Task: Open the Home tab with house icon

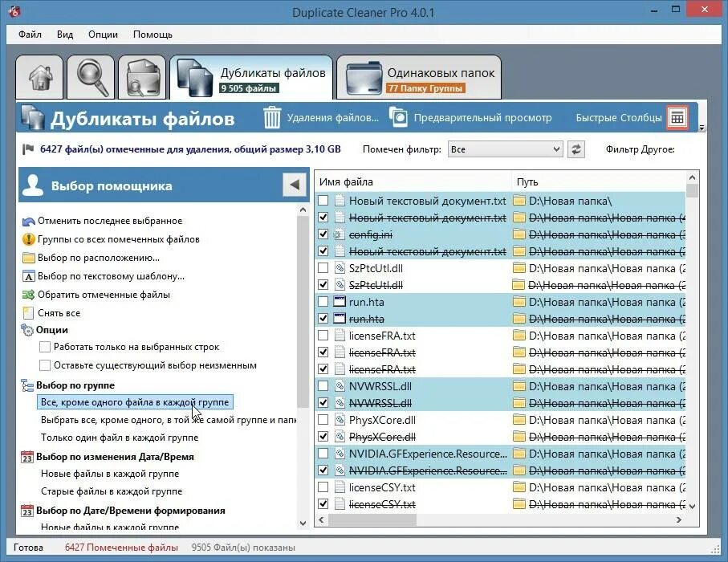Action: [x=39, y=77]
